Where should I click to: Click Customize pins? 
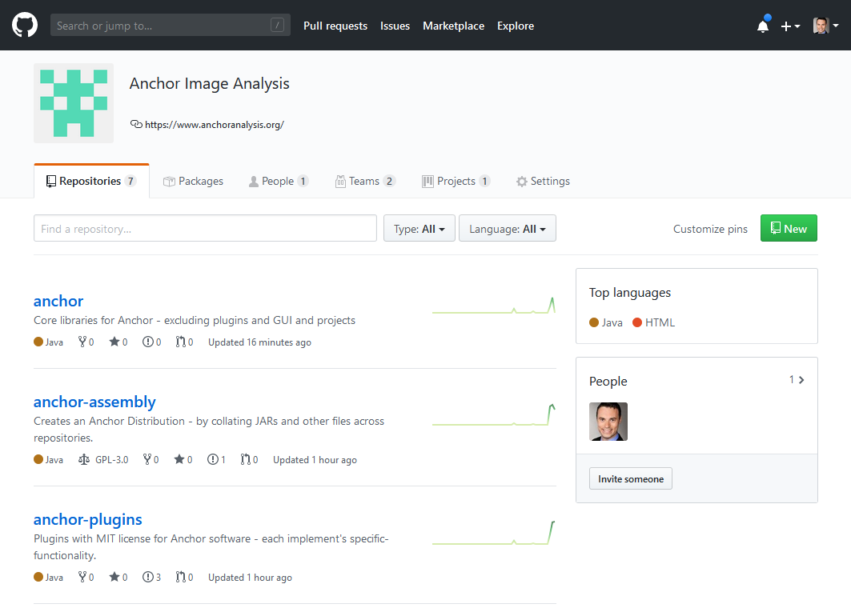pyautogui.click(x=710, y=229)
